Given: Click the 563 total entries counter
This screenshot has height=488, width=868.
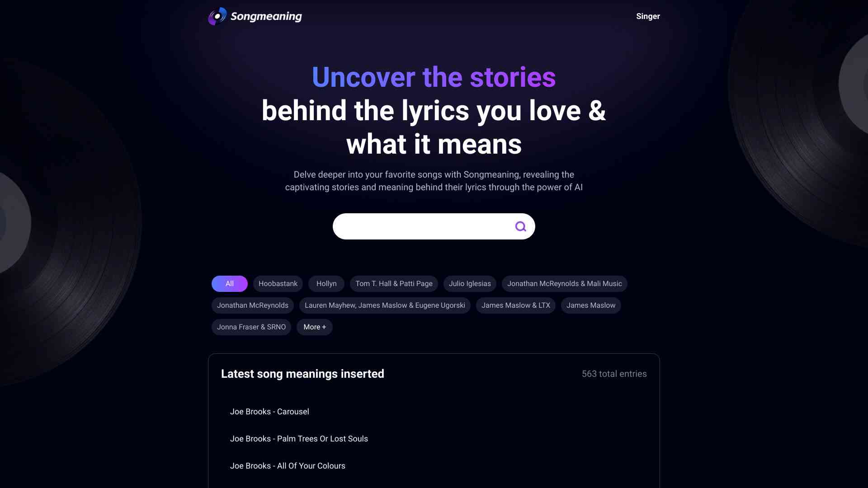Looking at the screenshot, I should tap(614, 374).
